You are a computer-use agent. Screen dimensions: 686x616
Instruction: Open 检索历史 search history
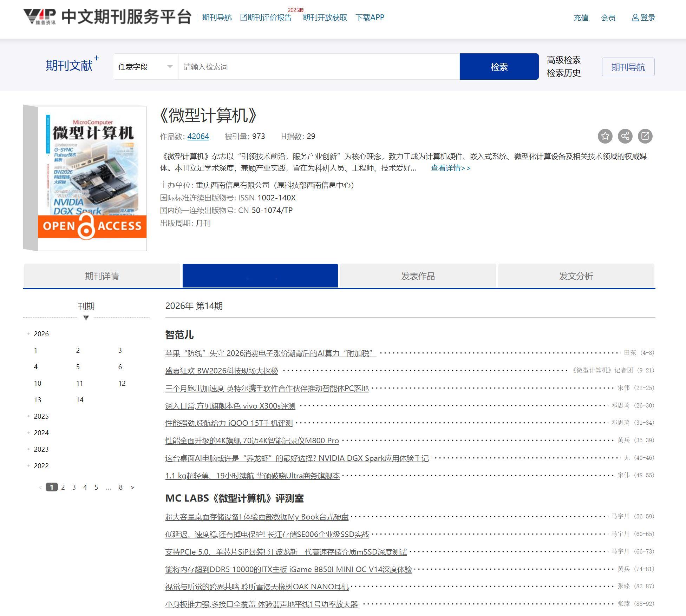564,73
